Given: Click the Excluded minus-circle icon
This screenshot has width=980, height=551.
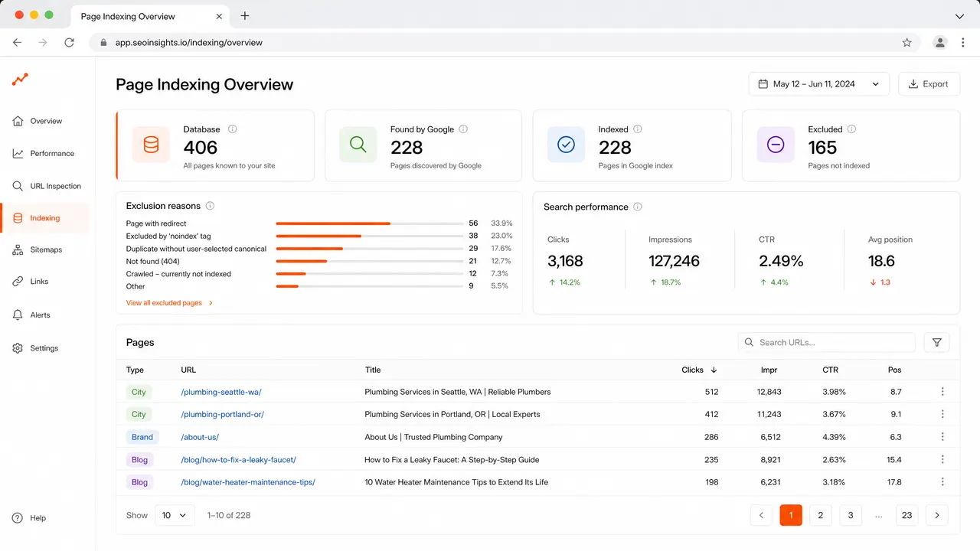Looking at the screenshot, I should coord(776,145).
